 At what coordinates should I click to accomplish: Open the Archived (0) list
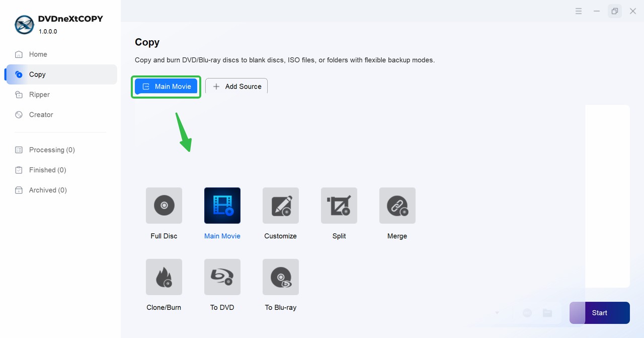point(61,190)
